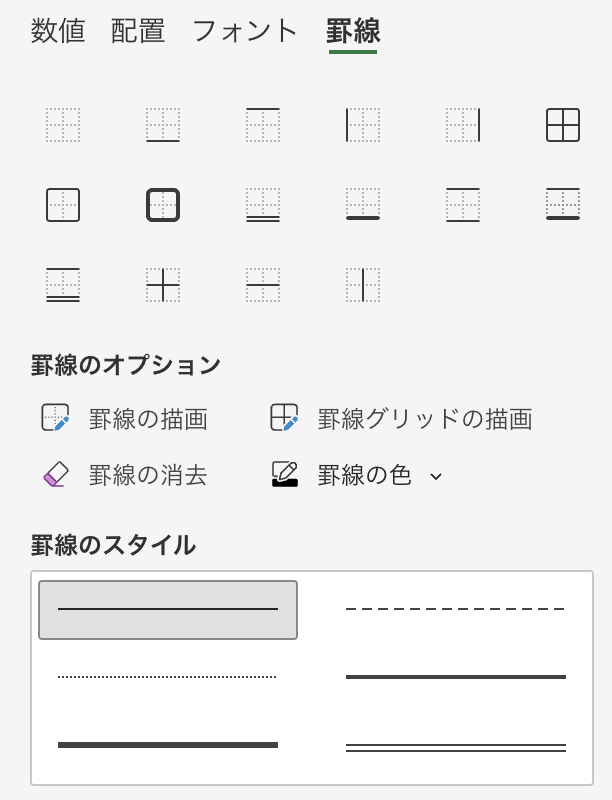
Task: Select the dashed line style
Action: pyautogui.click(x=455, y=609)
